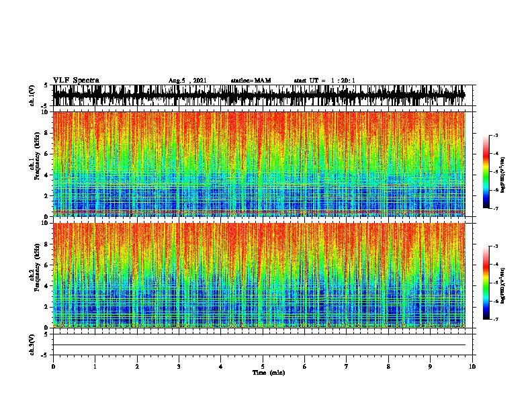This screenshot has height=411, width=532.
Task: Click the time axis tick label "10"
Action: point(472,367)
